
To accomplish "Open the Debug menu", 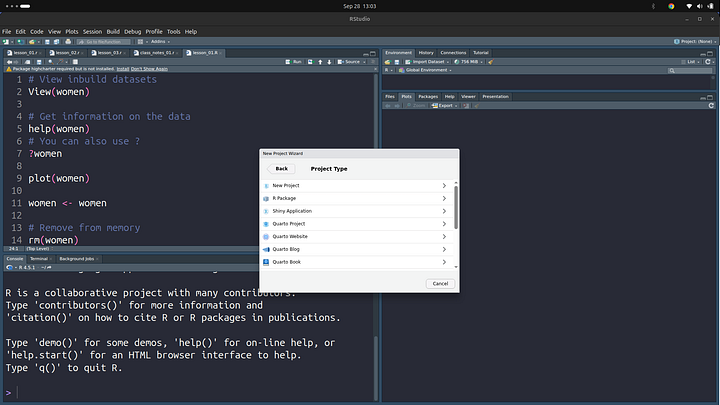I will tap(132, 32).
